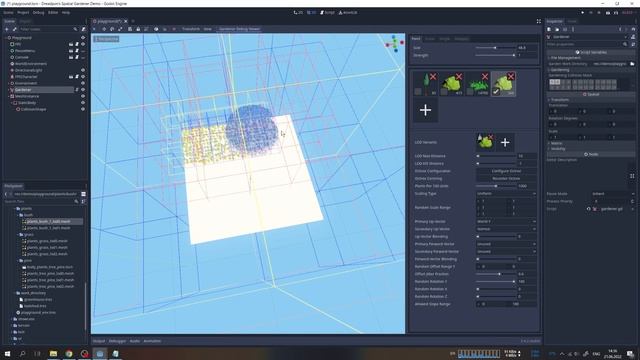Toggle visibility of HUD node
Image resolution: width=640 pixels, height=360 pixels.
[x=83, y=44]
